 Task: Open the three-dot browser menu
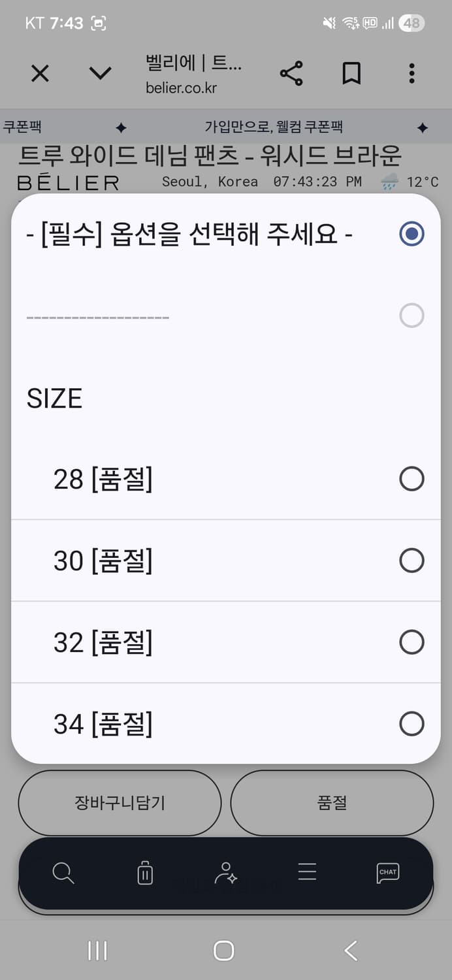411,73
